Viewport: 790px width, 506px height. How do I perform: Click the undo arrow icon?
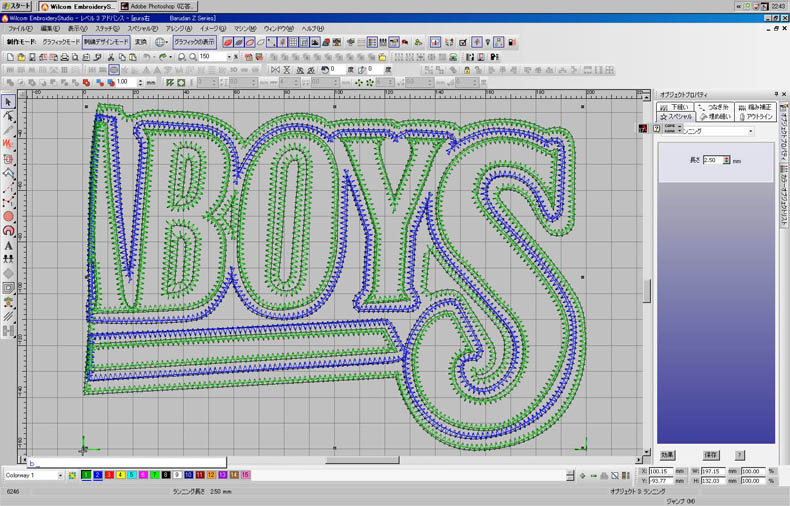[x=146, y=57]
